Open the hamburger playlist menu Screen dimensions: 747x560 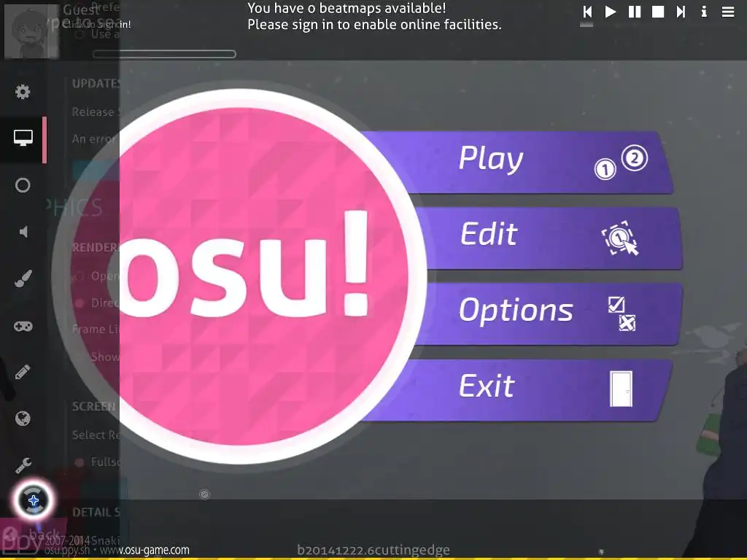[728, 12]
